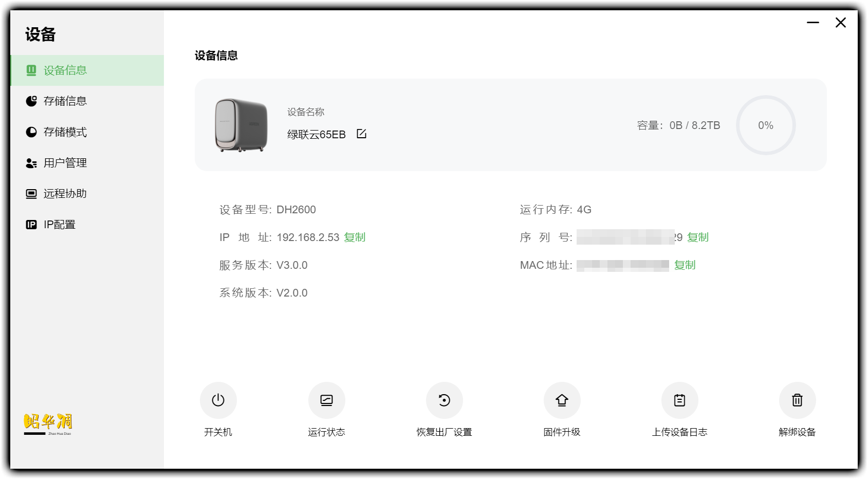
Task: Click the 恢复出厂设置 reset icon
Action: click(445, 400)
